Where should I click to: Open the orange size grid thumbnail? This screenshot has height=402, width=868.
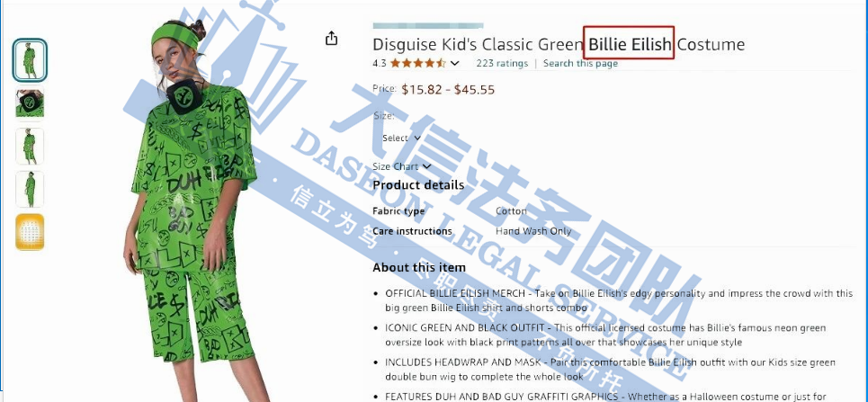pos(30,232)
